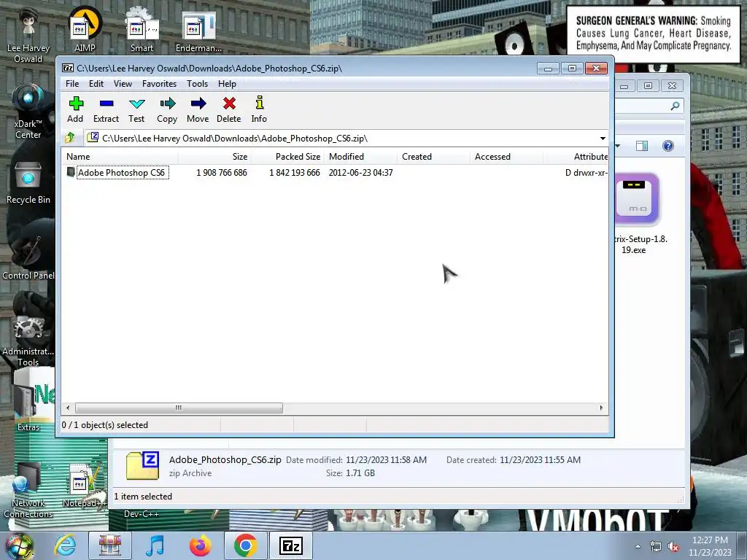The height and width of the screenshot is (560, 747).
Task: Go up one folder level in 7-Zip
Action: pyautogui.click(x=70, y=138)
